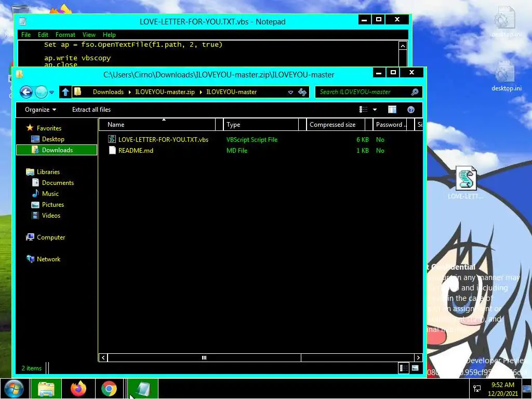
Task: Select LOVE-LETT... script icon on desktop
Action: click(466, 182)
